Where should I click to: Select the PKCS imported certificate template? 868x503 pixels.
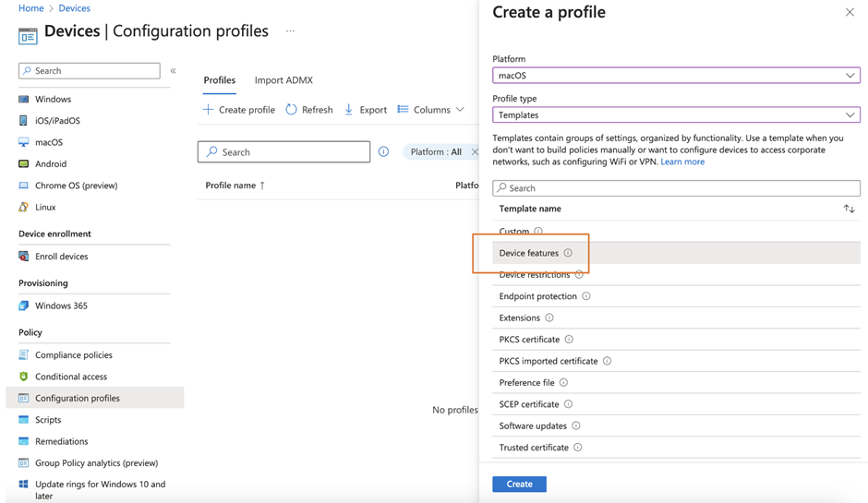tap(676, 361)
